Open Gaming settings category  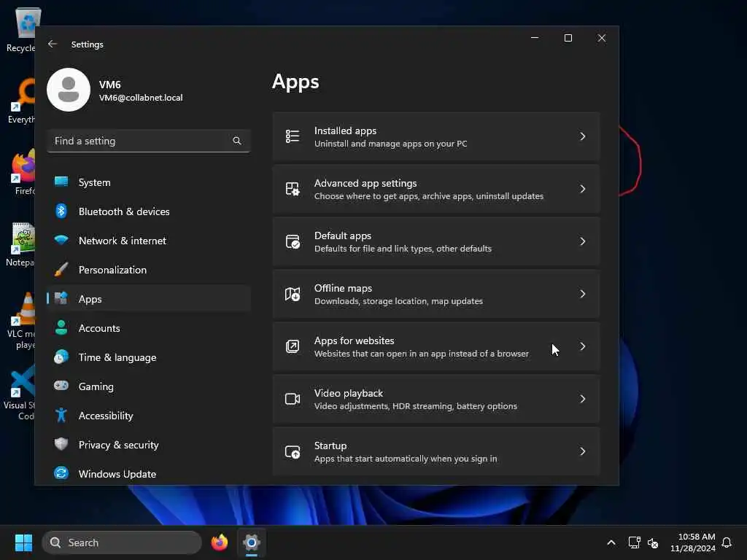pyautogui.click(x=149, y=386)
